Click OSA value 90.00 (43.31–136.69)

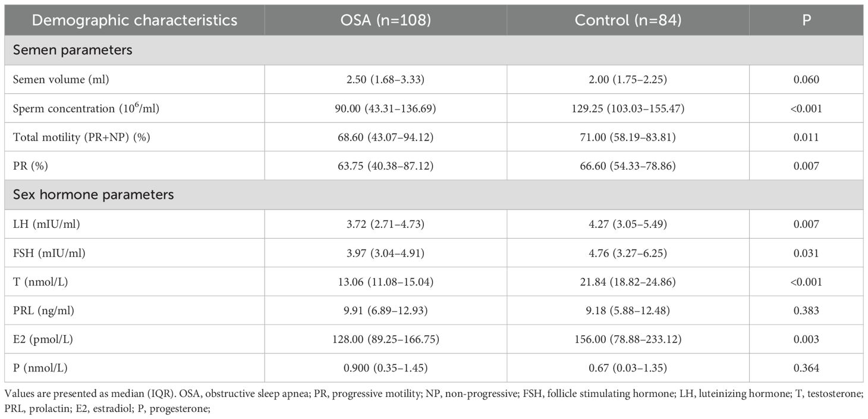[385, 108]
